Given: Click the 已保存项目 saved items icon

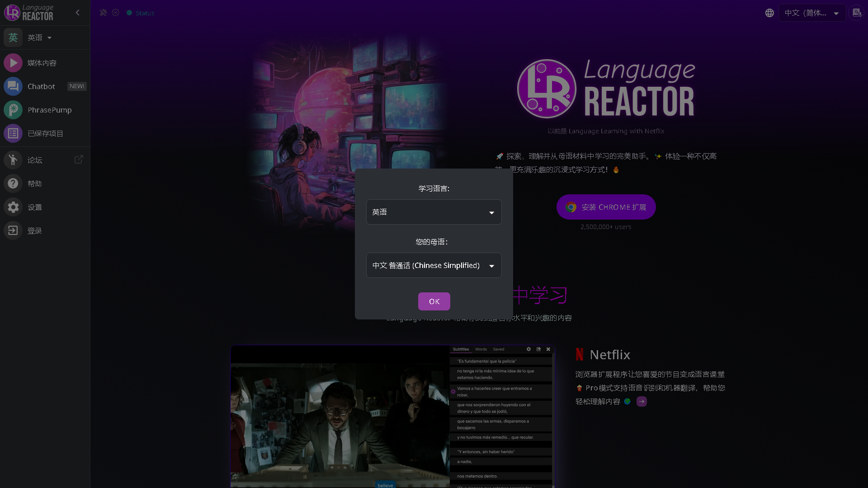Looking at the screenshot, I should [13, 133].
